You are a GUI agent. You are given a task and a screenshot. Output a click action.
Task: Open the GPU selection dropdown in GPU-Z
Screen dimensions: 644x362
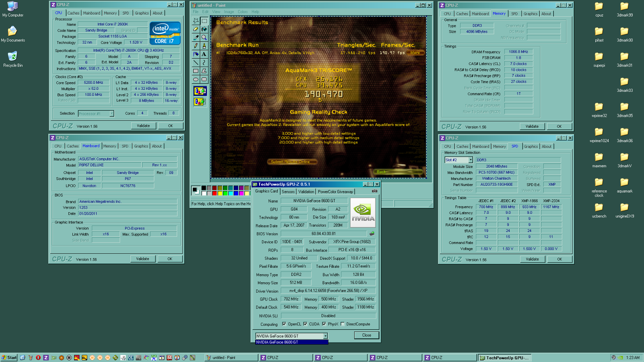pos(325,336)
